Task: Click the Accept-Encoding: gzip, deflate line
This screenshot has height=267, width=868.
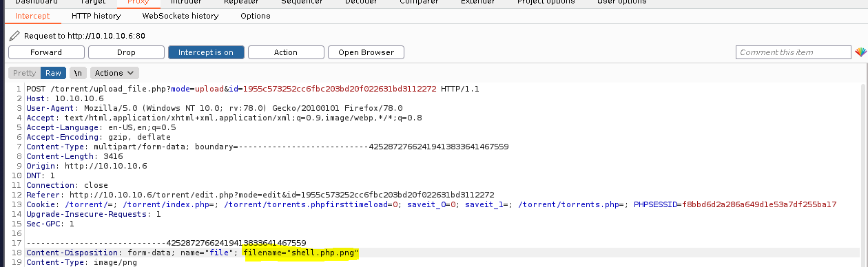Action: (99, 137)
